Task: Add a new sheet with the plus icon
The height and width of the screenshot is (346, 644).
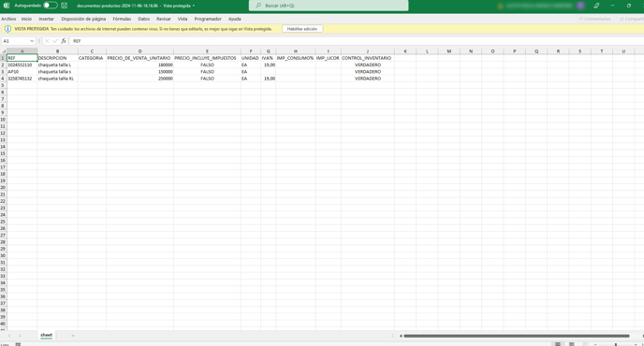Action: tap(73, 336)
